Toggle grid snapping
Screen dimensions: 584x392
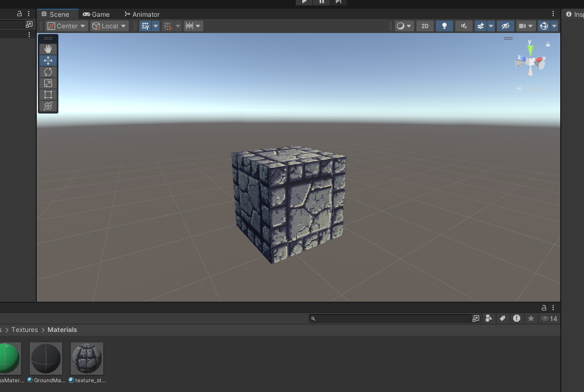168,26
